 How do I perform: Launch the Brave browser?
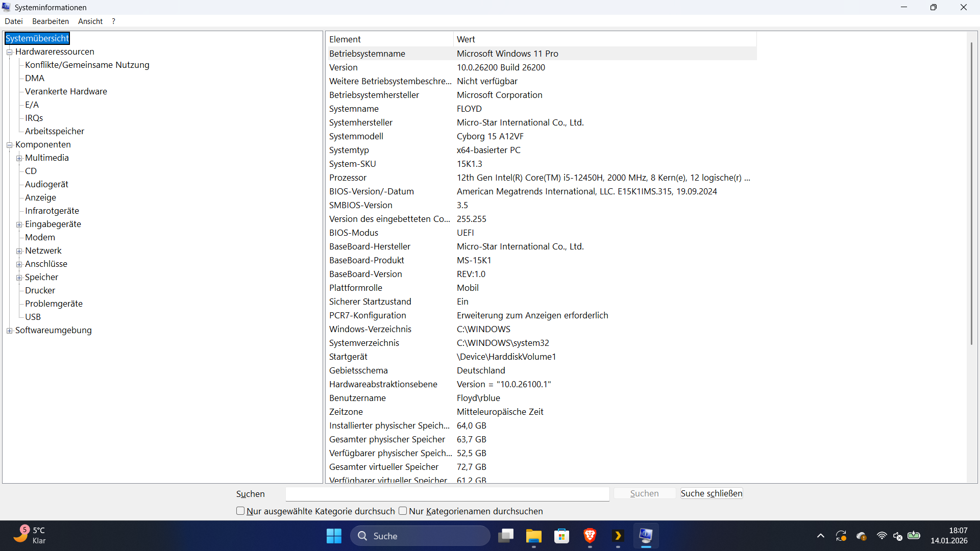590,536
